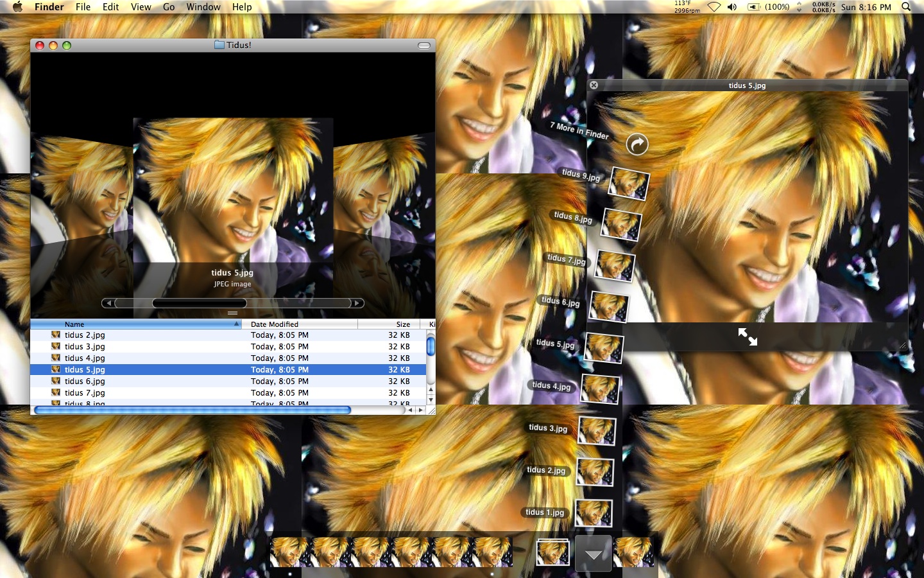Click the date modified cell of tidus 4.jpg
924x578 pixels.
(280, 358)
